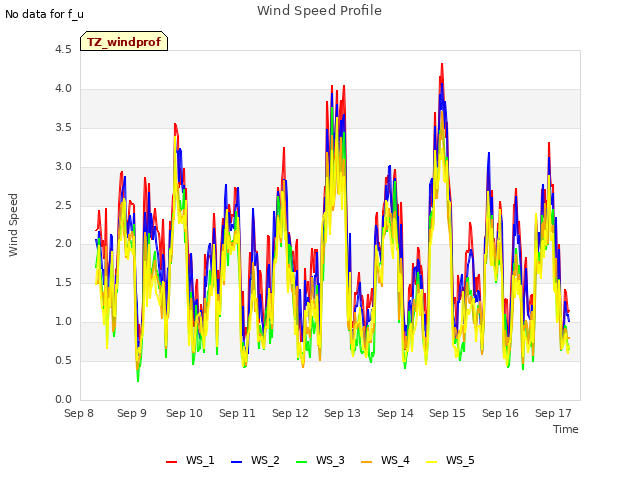
Task: Click the yellow WS_5 legend swatch
Action: coord(431,462)
